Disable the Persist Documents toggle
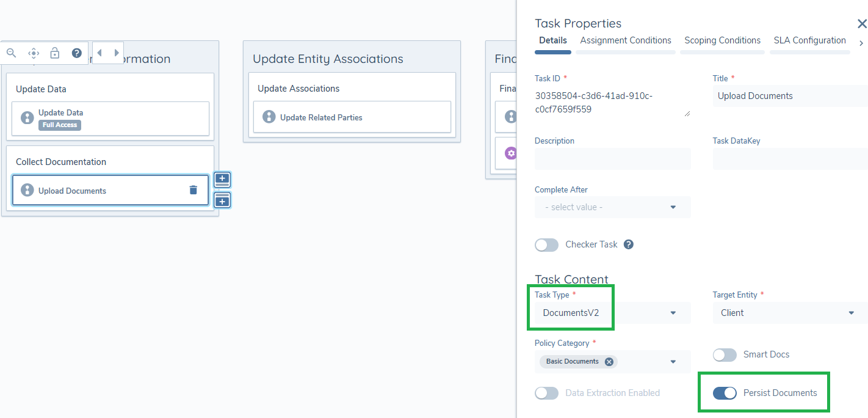The height and width of the screenshot is (418, 868). click(725, 393)
